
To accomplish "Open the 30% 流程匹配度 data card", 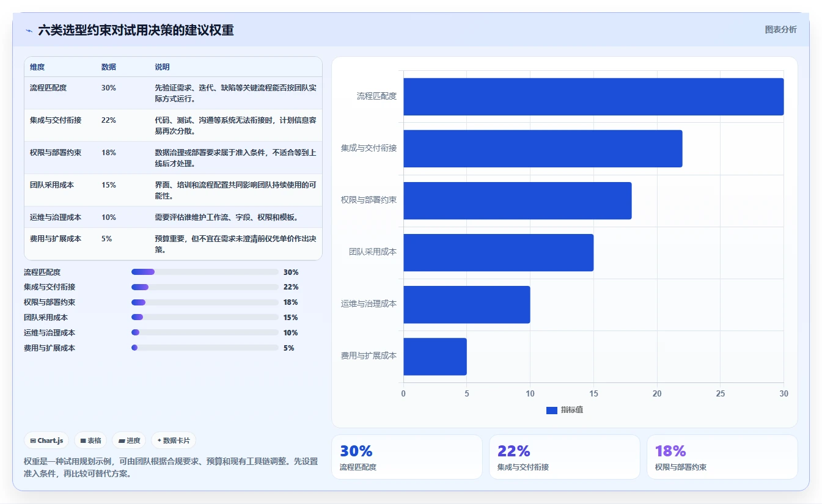I will [407, 457].
